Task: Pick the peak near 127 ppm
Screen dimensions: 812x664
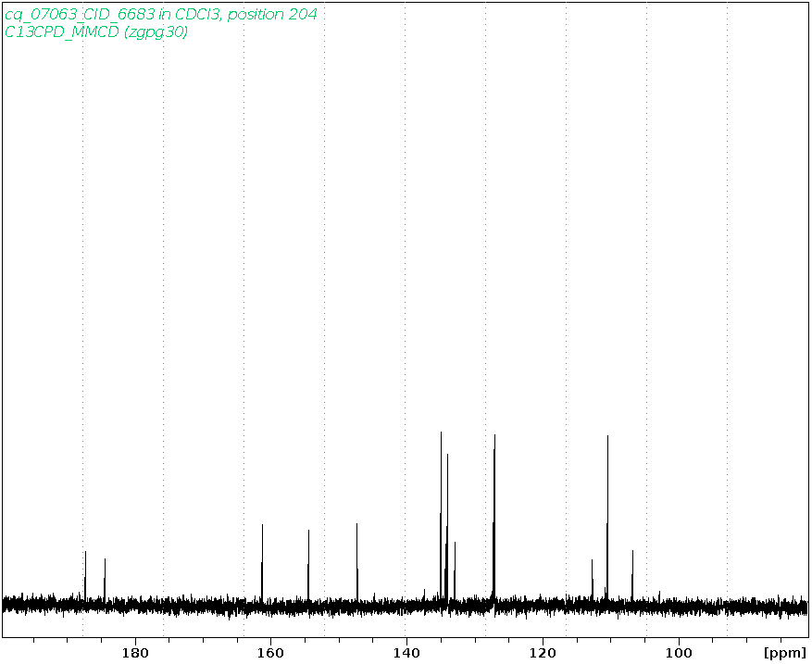Action: (x=494, y=518)
